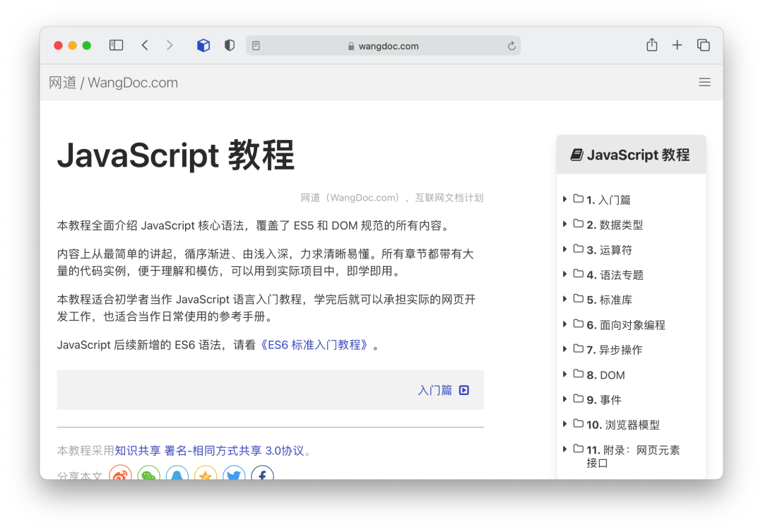Click the arrow icon next to 入门篇 link
The image size is (763, 532).
(x=464, y=390)
